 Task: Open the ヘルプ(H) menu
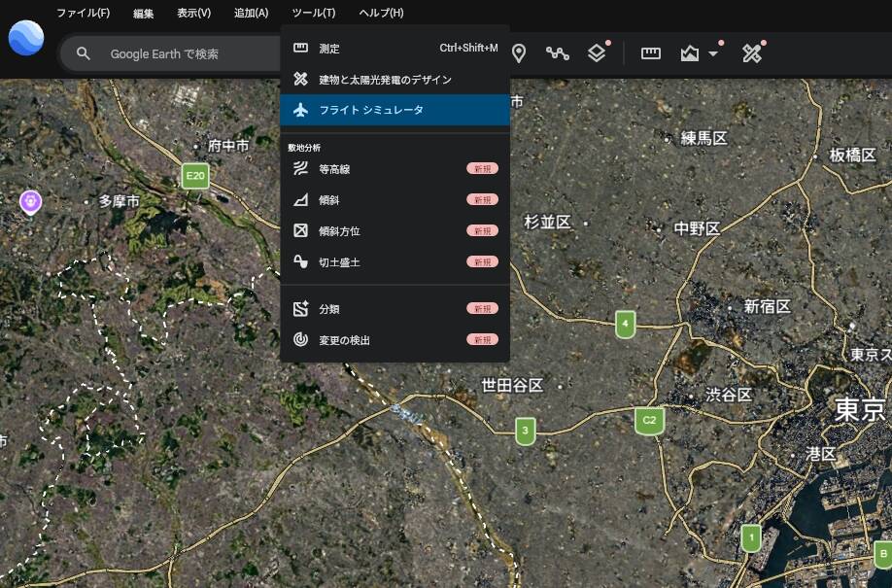click(381, 13)
